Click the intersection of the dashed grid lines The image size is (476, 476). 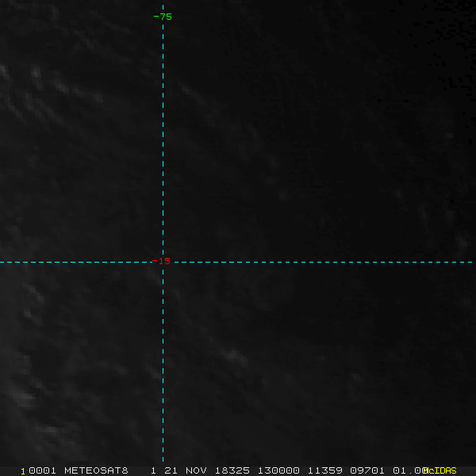point(163,262)
